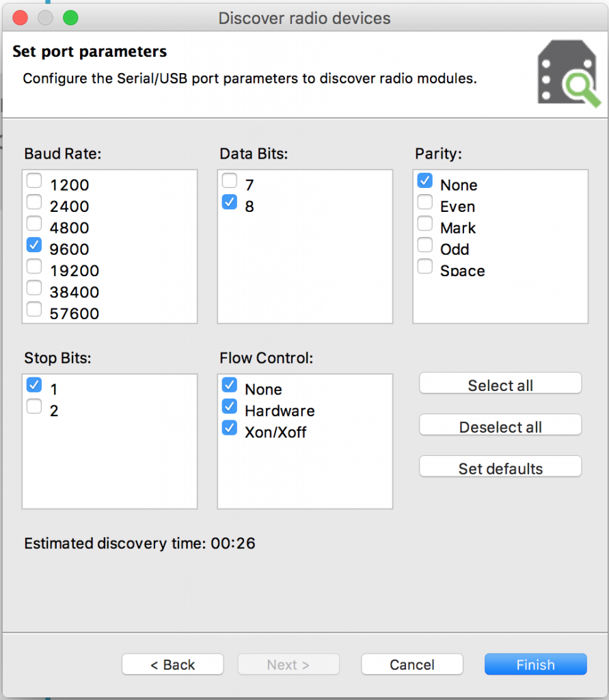Enable the 1200 baud rate checkbox

click(33, 180)
